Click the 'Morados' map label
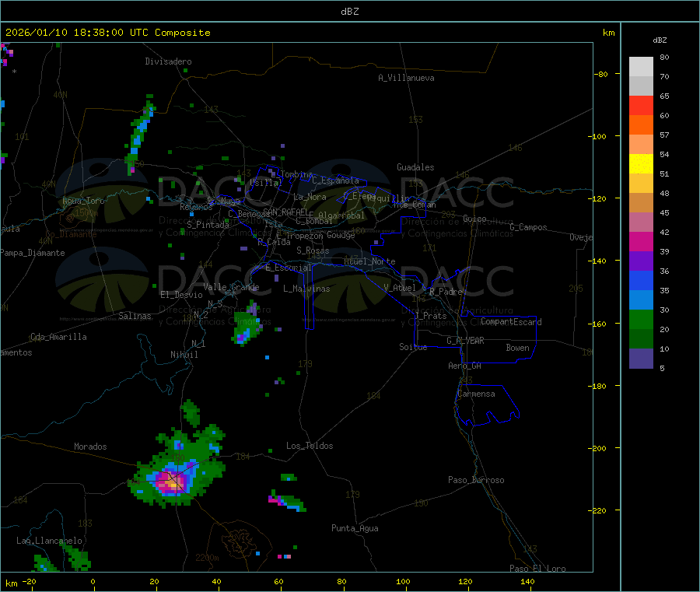Screen dimensions: 700x592 pyautogui.click(x=90, y=447)
